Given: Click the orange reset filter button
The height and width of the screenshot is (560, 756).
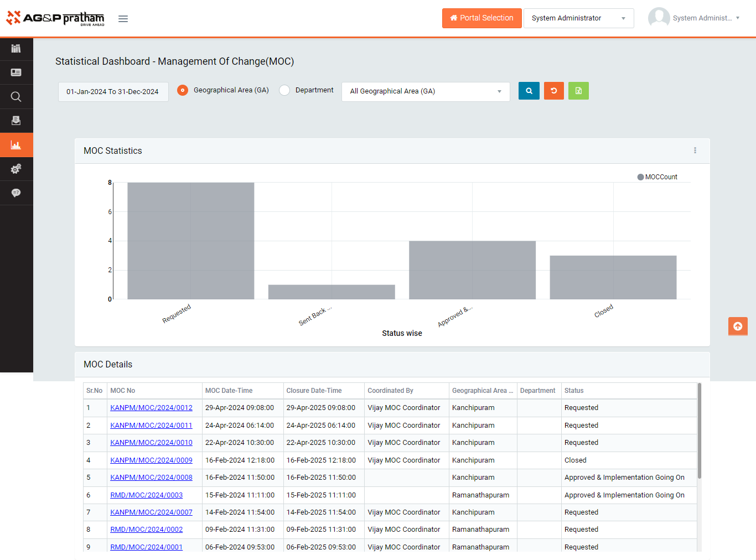Looking at the screenshot, I should 553,91.
